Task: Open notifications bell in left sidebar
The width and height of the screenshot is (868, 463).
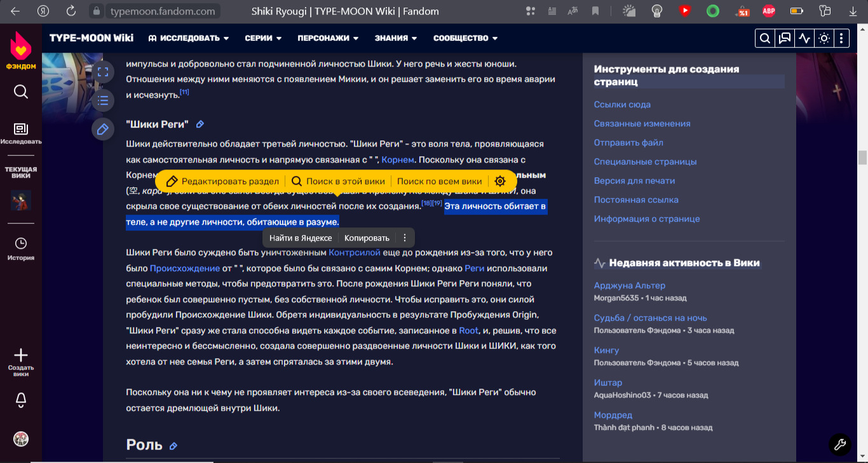Action: 21,399
